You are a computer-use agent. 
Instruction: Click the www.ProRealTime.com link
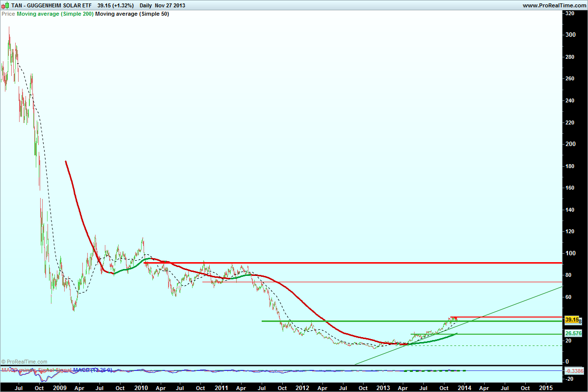tap(554, 5)
